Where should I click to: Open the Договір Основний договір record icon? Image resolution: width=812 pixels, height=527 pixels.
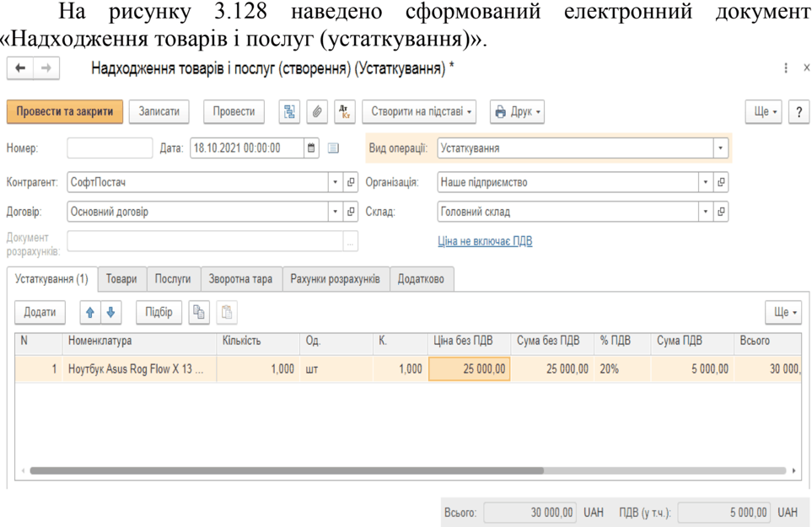tap(351, 212)
